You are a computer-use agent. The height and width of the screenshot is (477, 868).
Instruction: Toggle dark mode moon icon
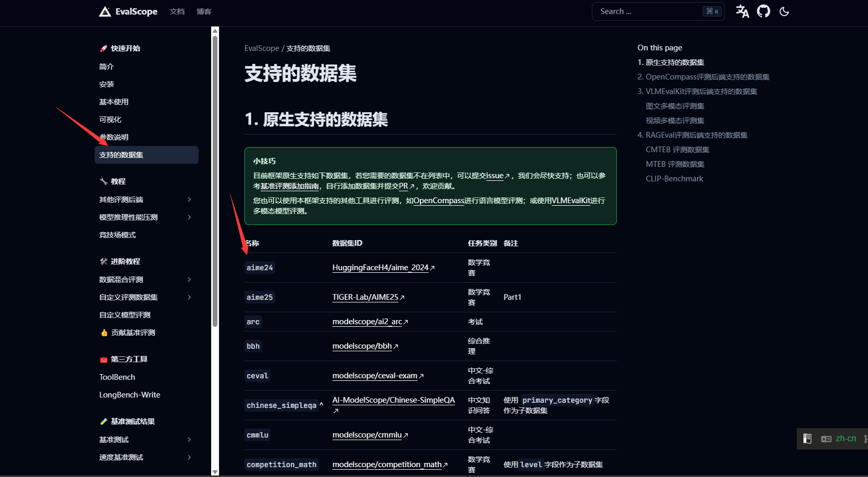(x=784, y=11)
